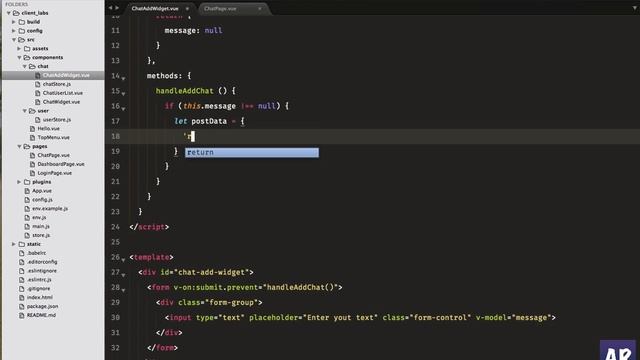
Task: Collapse the components folder arrow
Action: point(19,58)
